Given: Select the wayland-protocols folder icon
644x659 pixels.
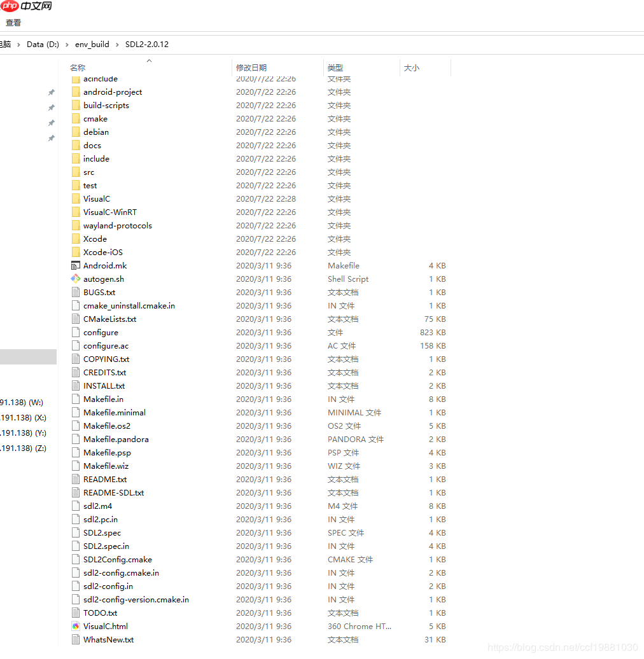Looking at the screenshot, I should click(x=76, y=225).
